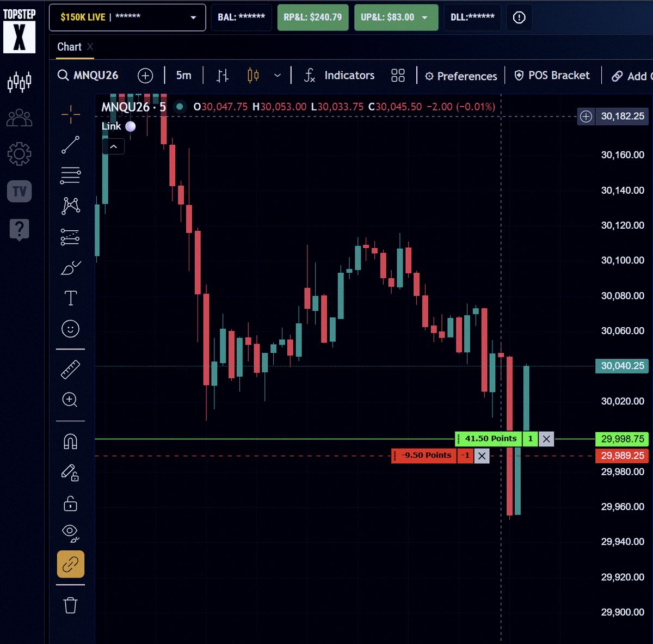Click the RP&L $240.79 box
Image resolution: width=653 pixels, height=644 pixels.
[x=313, y=17]
